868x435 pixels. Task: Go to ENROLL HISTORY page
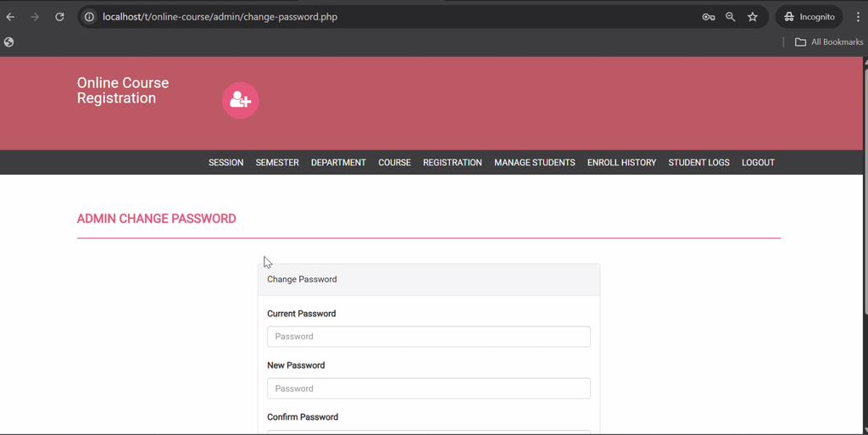pos(621,163)
